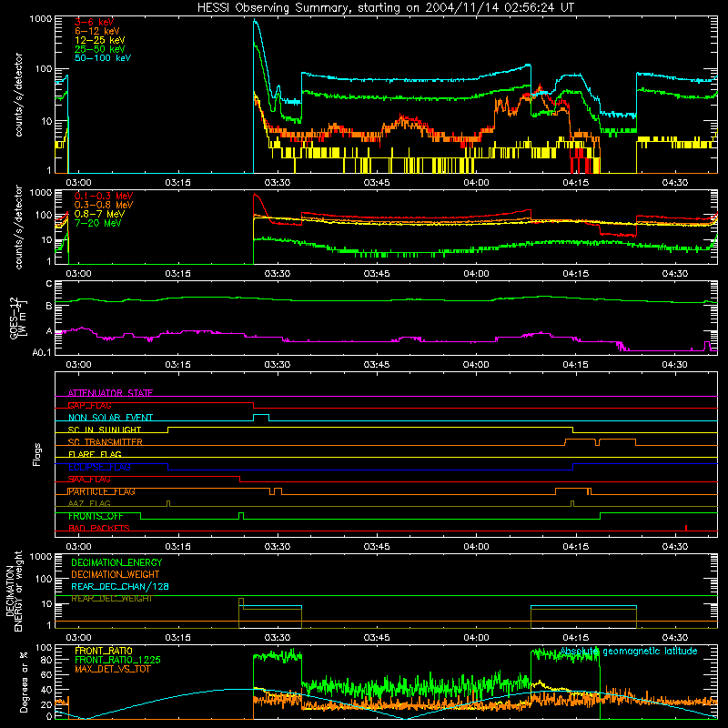Select the ATTENUATOR_STATE flag label
This screenshot has width=728, height=728.
(110, 393)
